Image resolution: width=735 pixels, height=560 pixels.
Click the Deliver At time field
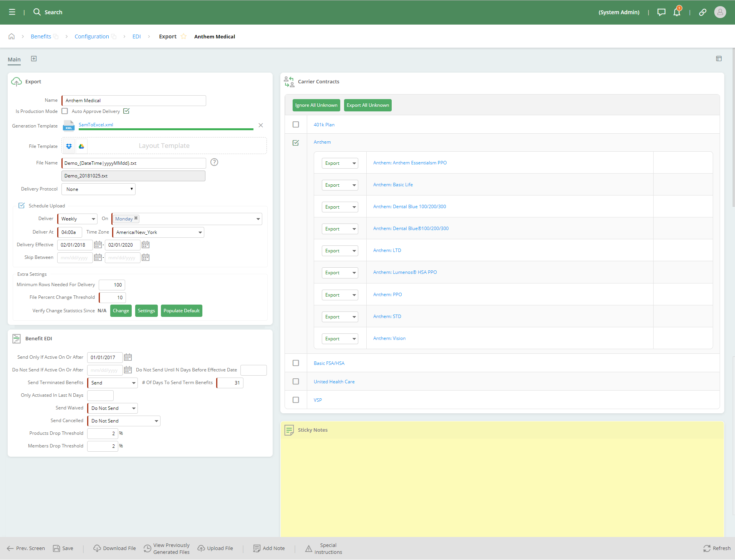coord(70,232)
